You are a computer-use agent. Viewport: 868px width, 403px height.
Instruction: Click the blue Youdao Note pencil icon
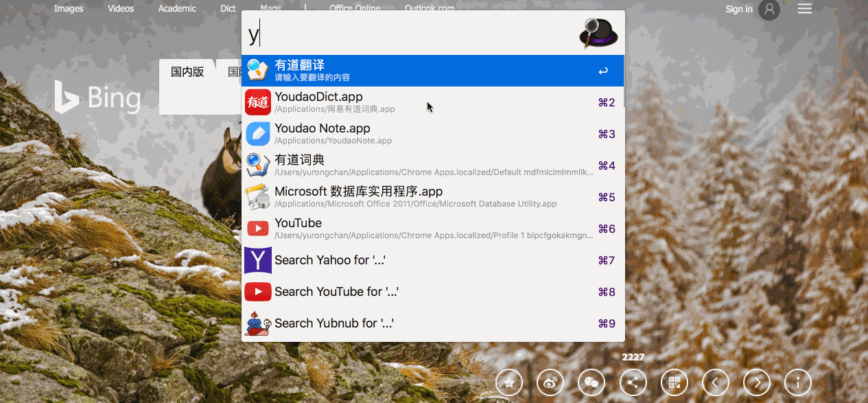(258, 134)
